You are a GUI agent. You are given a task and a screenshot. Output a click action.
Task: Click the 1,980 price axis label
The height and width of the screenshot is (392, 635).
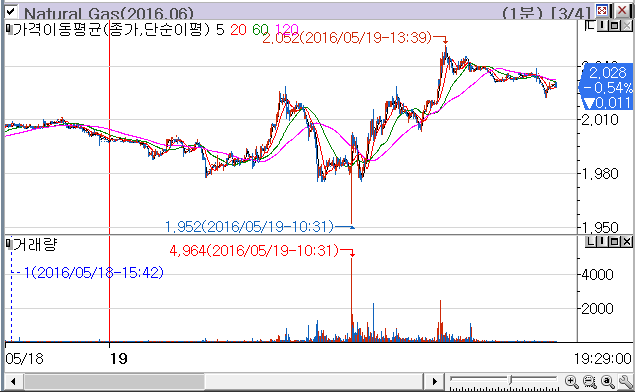(x=600, y=174)
